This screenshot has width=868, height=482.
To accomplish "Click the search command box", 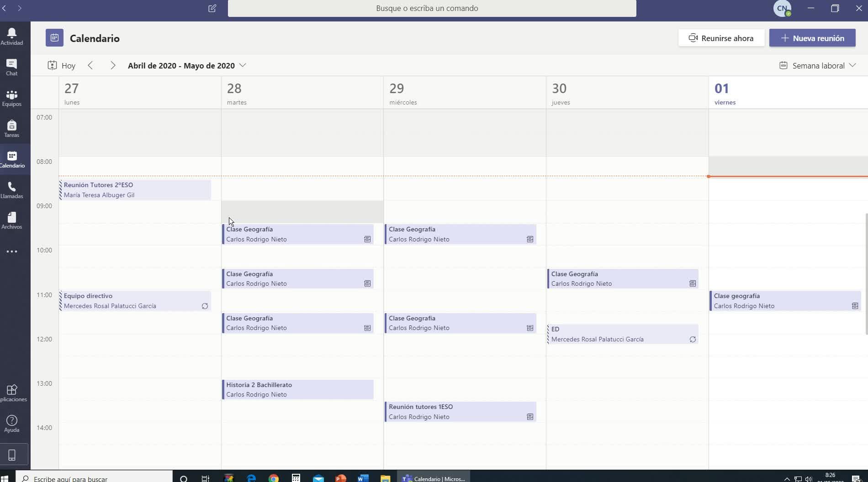I will click(432, 8).
